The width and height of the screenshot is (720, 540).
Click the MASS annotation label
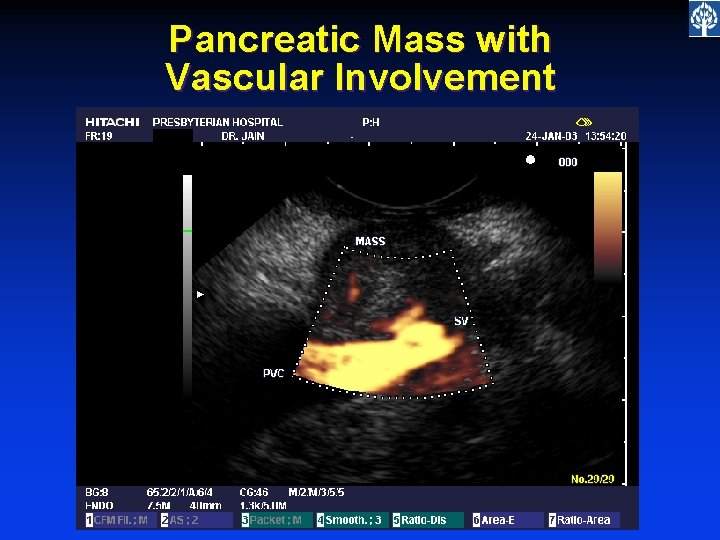(371, 241)
